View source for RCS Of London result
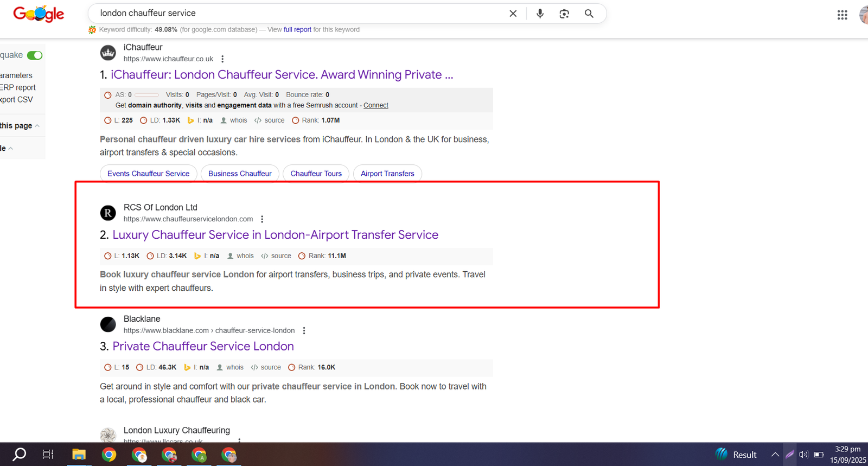 coord(276,256)
